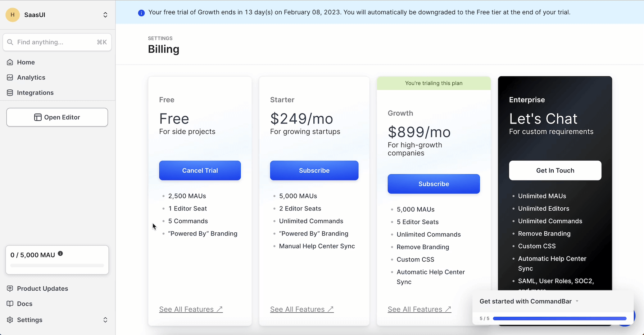Click the Settings gear icon
Screen dimensions: 644x335
(10, 320)
